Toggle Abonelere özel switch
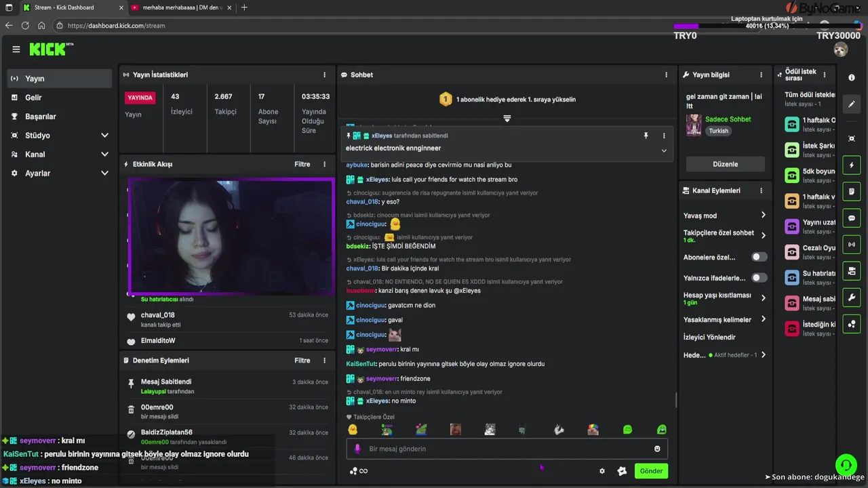Screen dimensions: 868x488 [x=759, y=257]
